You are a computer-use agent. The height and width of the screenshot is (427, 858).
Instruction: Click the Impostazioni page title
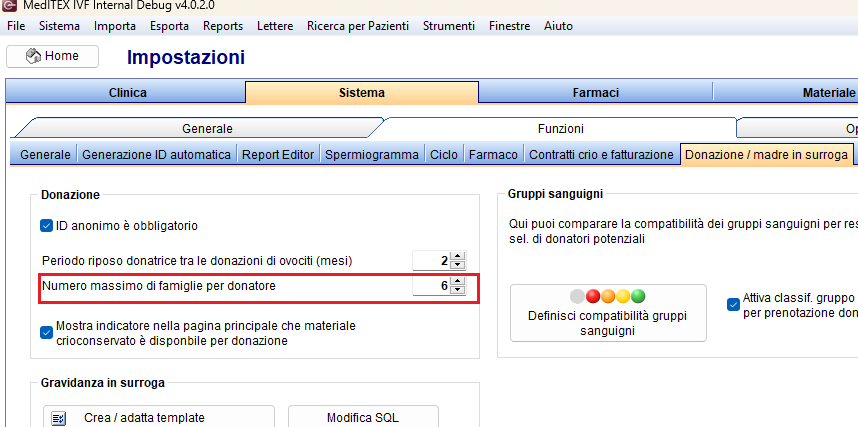coord(186,57)
